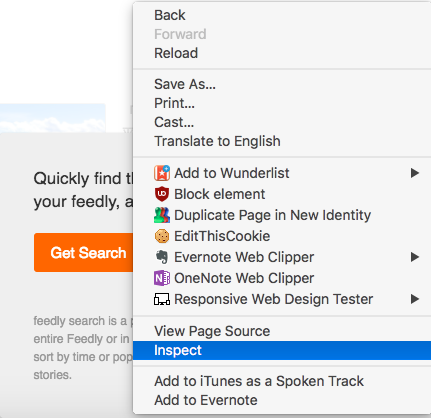Click the OneNote Web Clipper icon

coord(162,278)
